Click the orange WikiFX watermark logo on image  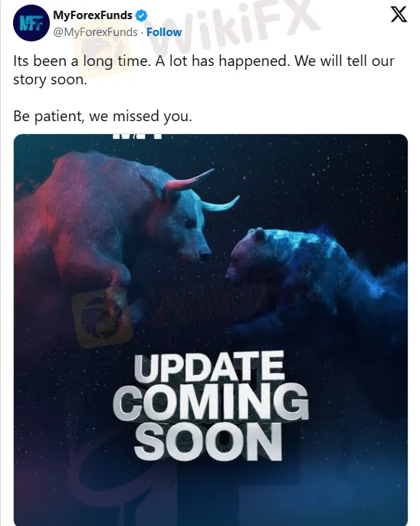(102, 317)
